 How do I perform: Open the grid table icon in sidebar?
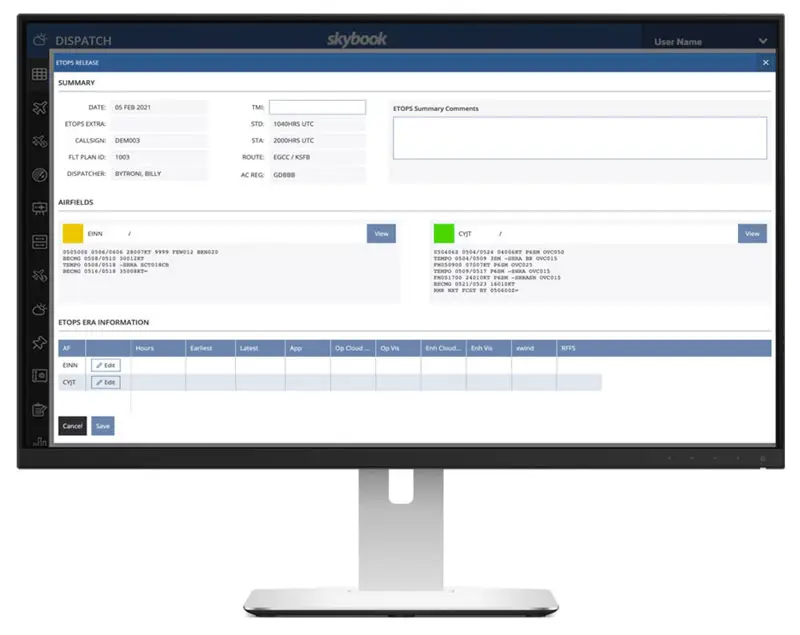[x=40, y=75]
